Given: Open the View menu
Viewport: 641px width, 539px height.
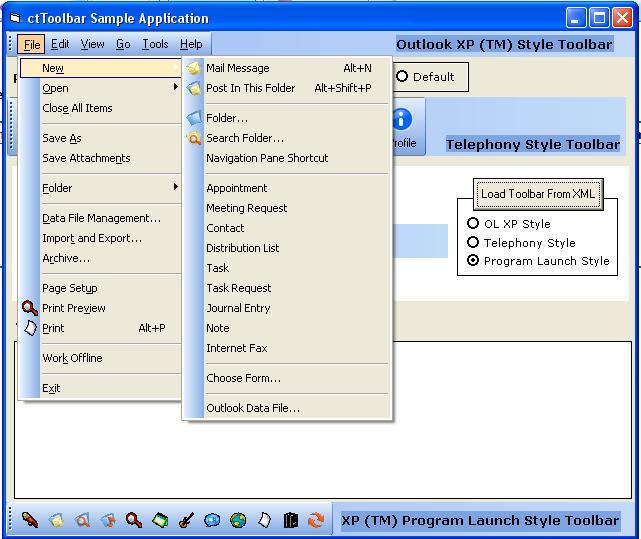Looking at the screenshot, I should pos(92,44).
